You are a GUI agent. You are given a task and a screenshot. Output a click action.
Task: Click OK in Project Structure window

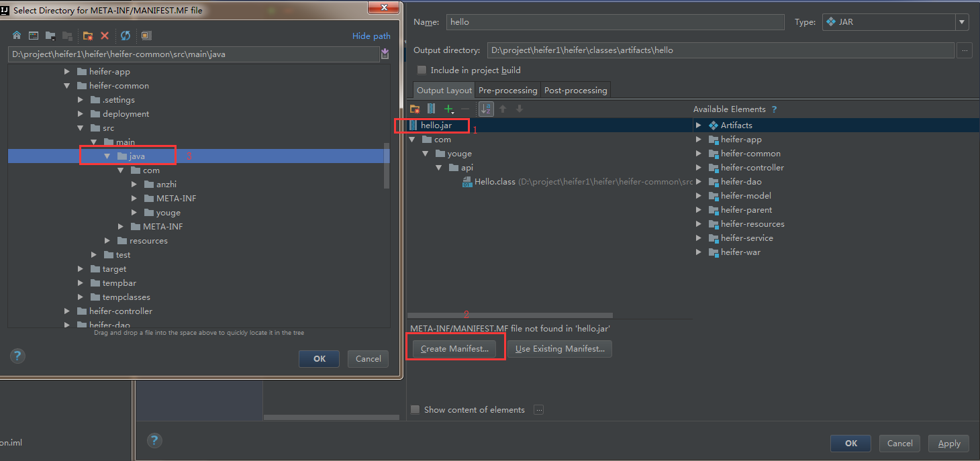850,444
